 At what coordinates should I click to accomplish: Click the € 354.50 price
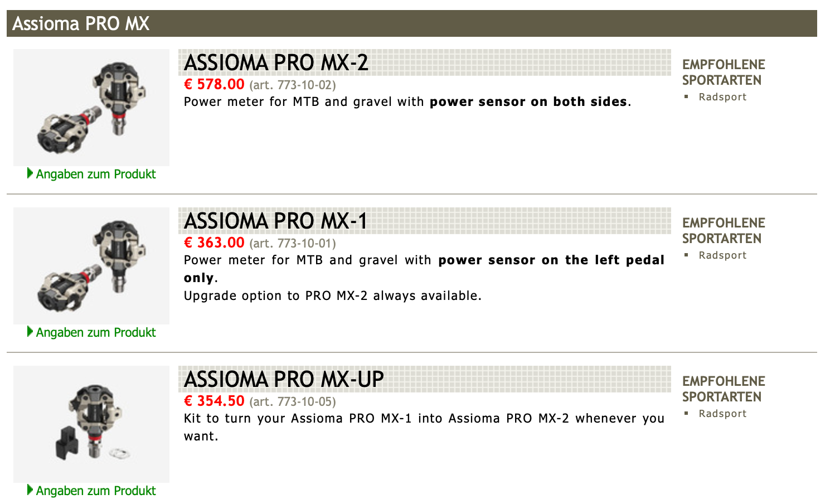(214, 401)
